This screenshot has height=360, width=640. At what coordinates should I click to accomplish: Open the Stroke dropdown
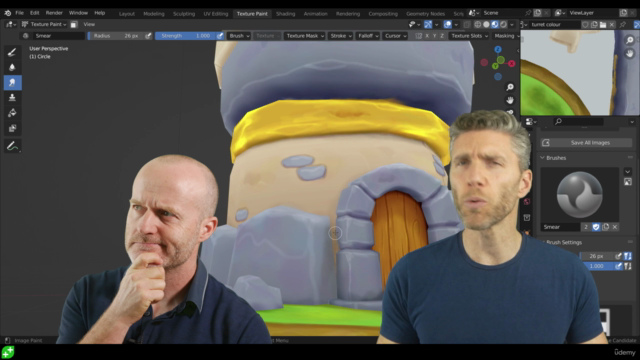pyautogui.click(x=340, y=36)
